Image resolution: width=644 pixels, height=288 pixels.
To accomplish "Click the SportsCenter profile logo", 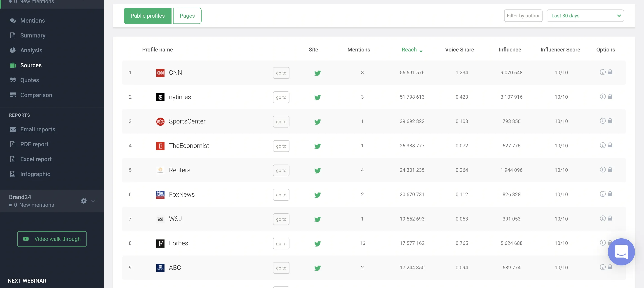I will (160, 121).
